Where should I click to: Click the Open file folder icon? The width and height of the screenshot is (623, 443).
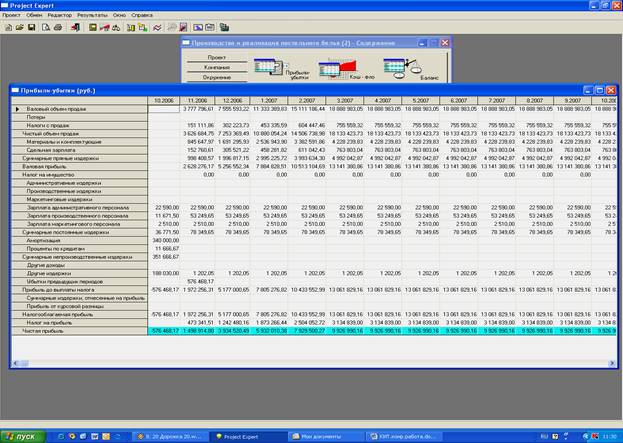tap(22, 27)
